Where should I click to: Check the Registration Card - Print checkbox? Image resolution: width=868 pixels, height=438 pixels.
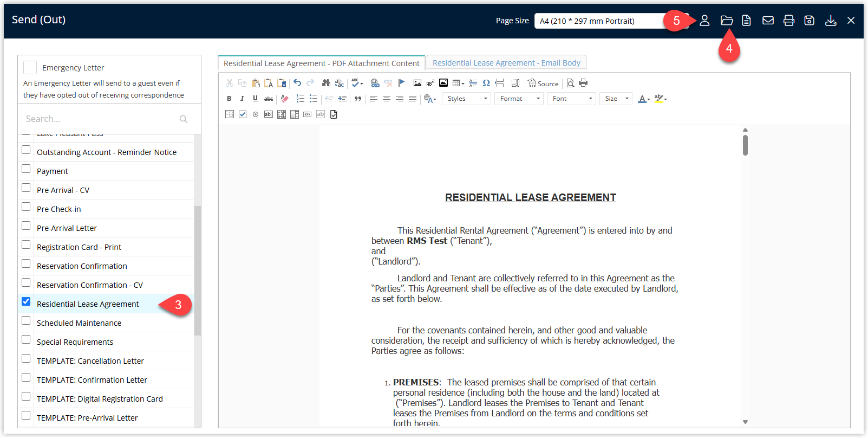point(26,244)
